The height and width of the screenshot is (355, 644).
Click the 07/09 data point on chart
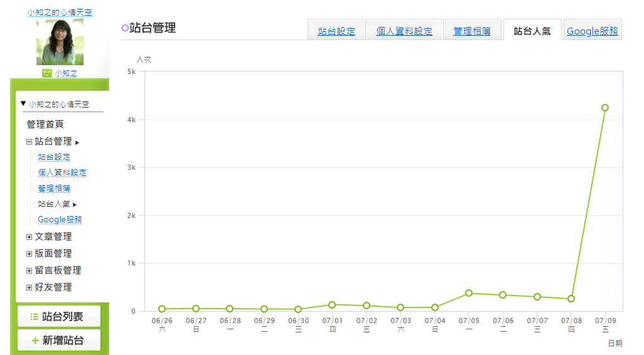pos(605,107)
